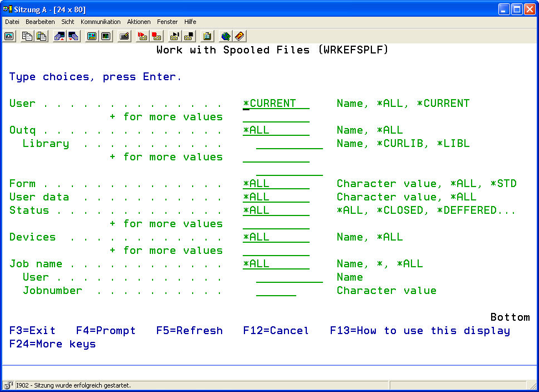Start macro recording with the red record icon
The image size is (539, 392).
coord(143,36)
